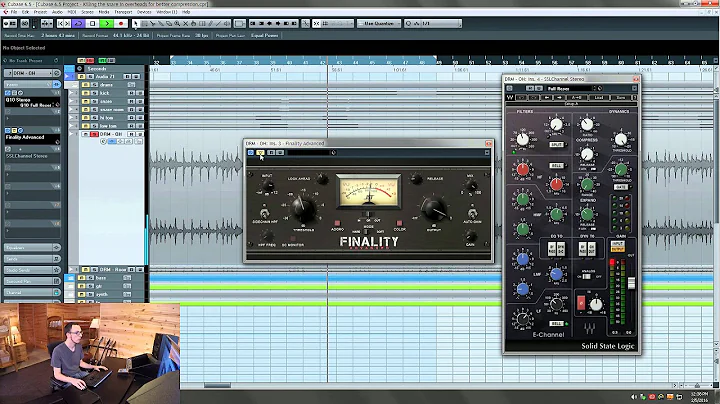Start playback with the green Play button
Image resolution: width=720 pixels, height=404 pixels.
(x=107, y=23)
